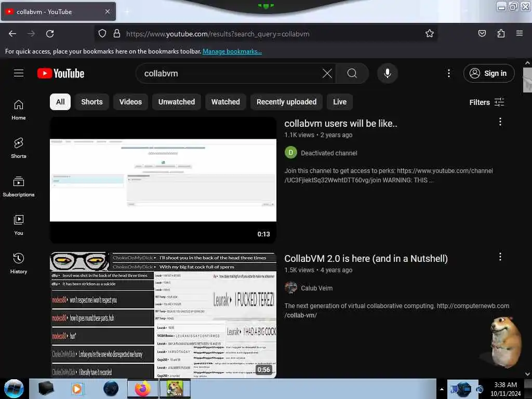Screen dimensions: 532x399
Task: Select the Shorts filter chip
Action: 91,102
